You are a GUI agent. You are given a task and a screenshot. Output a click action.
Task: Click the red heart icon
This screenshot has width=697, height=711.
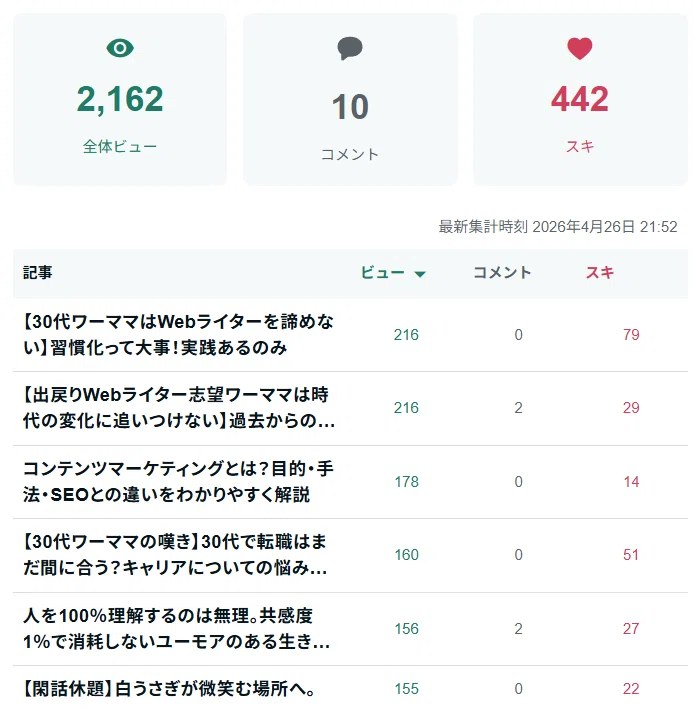tap(580, 49)
